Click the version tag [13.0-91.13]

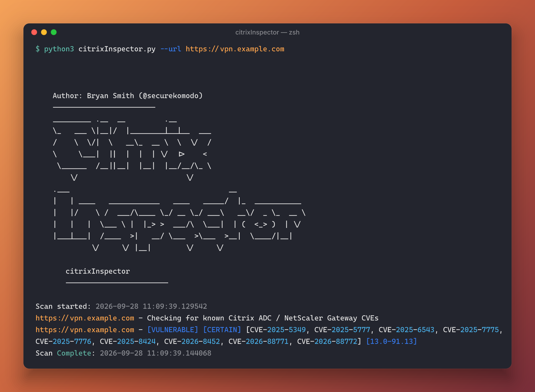[391, 342]
